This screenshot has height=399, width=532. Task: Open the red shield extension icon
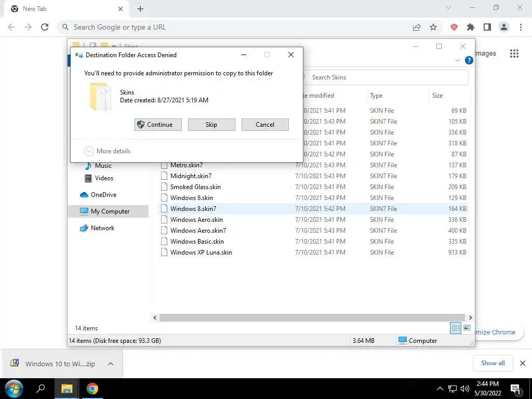click(454, 27)
